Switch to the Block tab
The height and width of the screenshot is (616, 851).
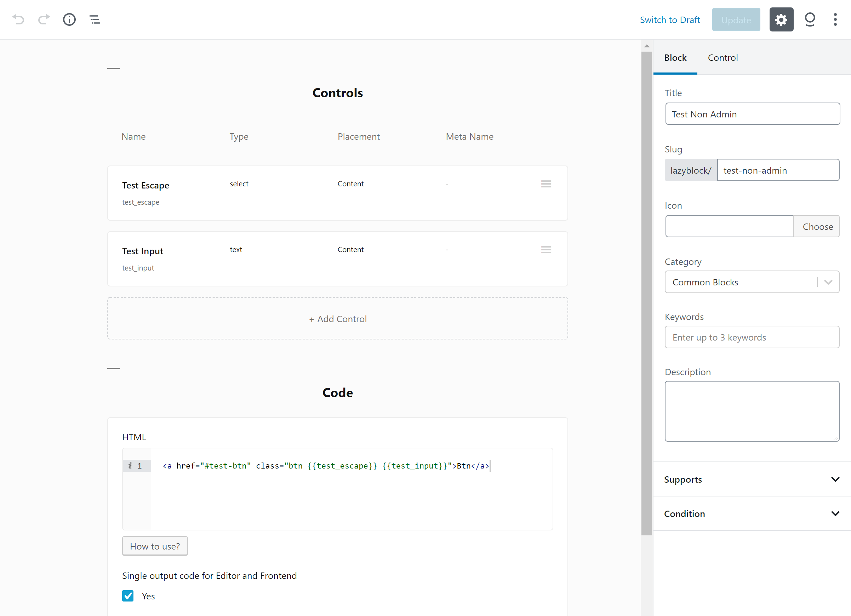pyautogui.click(x=675, y=57)
